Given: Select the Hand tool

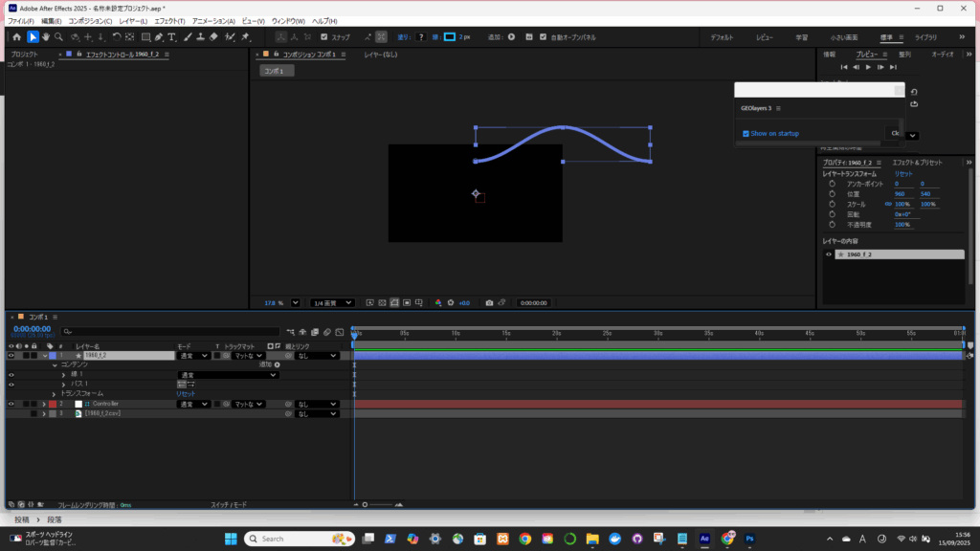Looking at the screenshot, I should pyautogui.click(x=45, y=37).
